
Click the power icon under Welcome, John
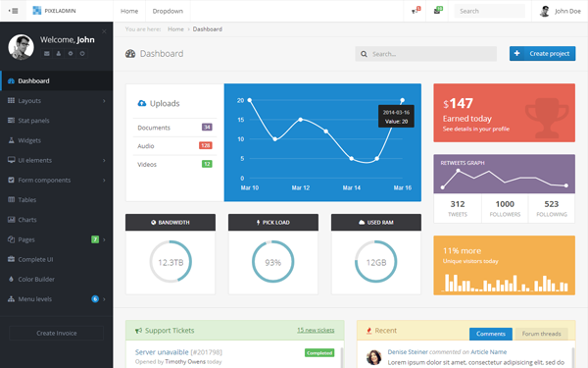(x=82, y=54)
